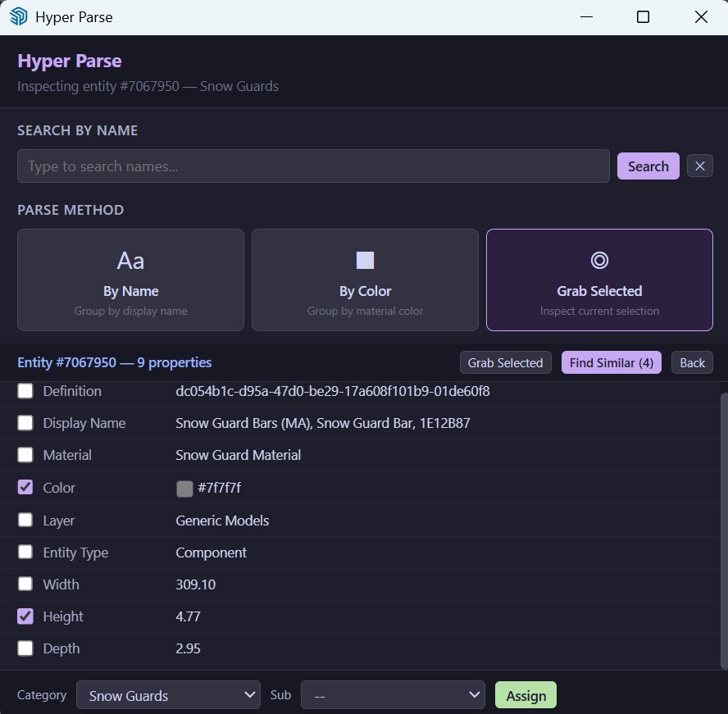Uncheck the Height property
This screenshot has height=714, width=728.
coord(25,616)
